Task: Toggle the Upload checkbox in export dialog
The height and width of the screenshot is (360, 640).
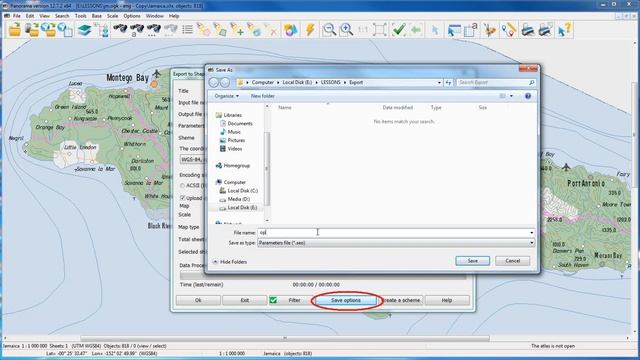Action: click(x=182, y=198)
